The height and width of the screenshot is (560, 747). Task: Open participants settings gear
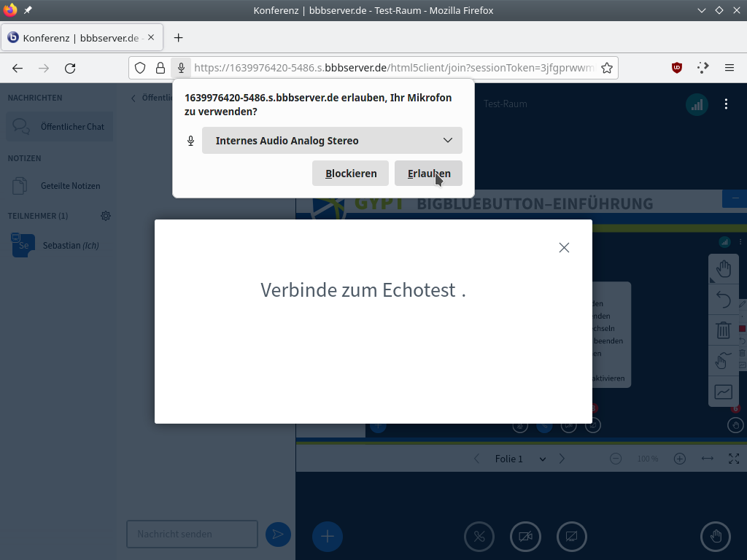coord(106,216)
